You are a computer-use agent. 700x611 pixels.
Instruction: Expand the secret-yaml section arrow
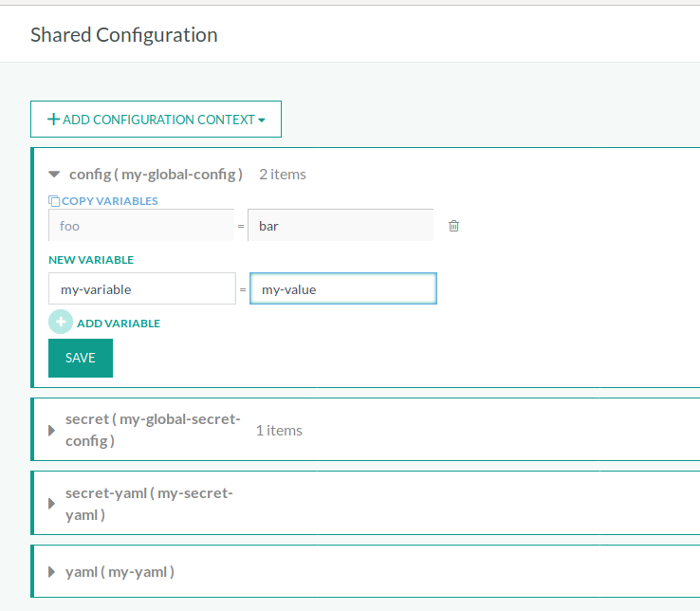52,504
